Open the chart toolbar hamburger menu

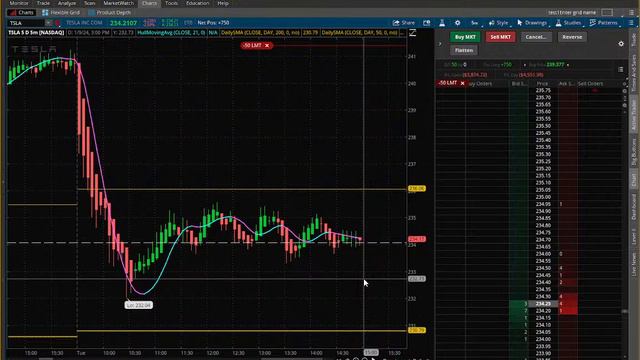pyautogui.click(x=631, y=23)
